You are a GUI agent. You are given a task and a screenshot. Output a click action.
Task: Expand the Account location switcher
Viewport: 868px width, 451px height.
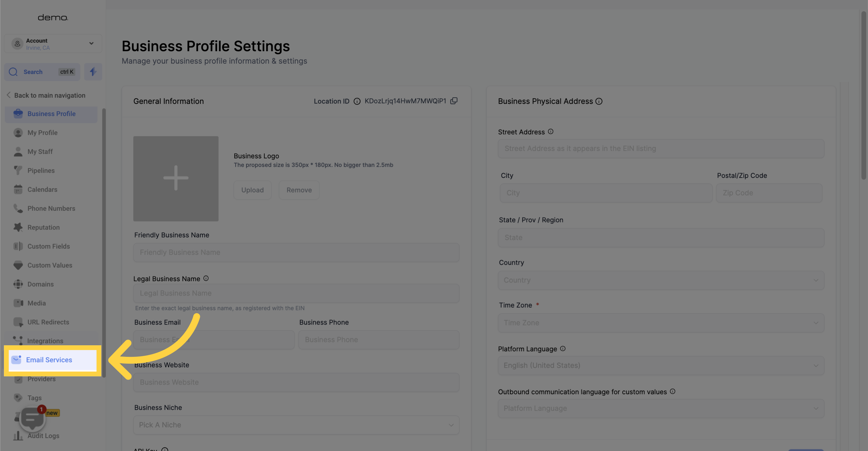click(x=53, y=44)
